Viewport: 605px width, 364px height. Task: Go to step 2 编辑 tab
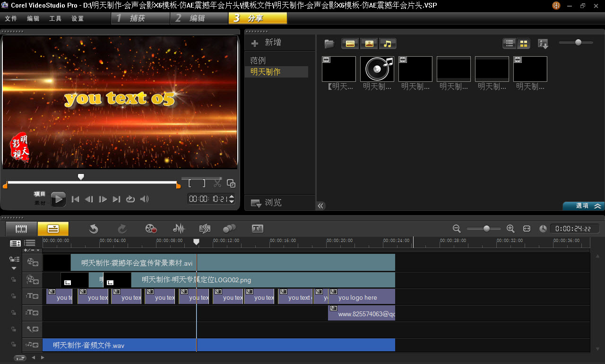pos(199,18)
